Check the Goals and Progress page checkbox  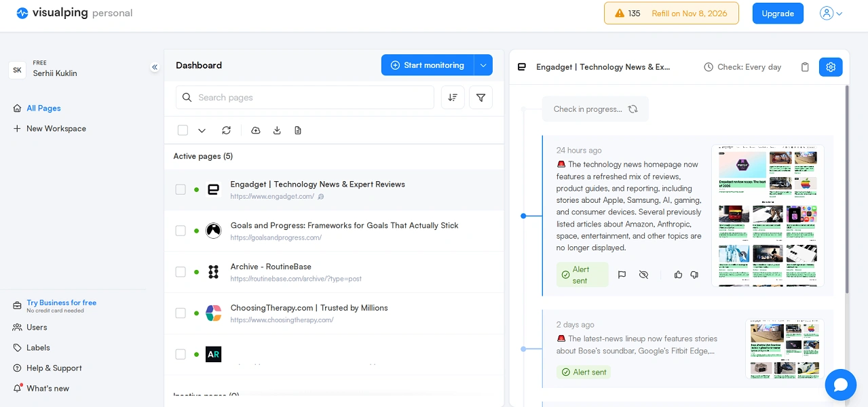[x=181, y=231]
